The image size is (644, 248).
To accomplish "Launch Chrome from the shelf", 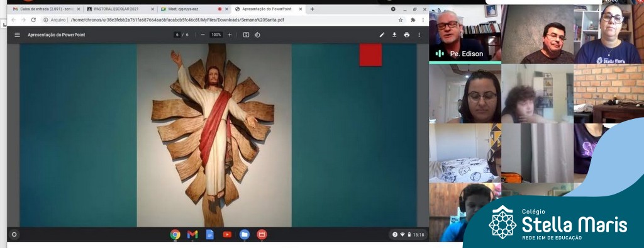I will 175,234.
